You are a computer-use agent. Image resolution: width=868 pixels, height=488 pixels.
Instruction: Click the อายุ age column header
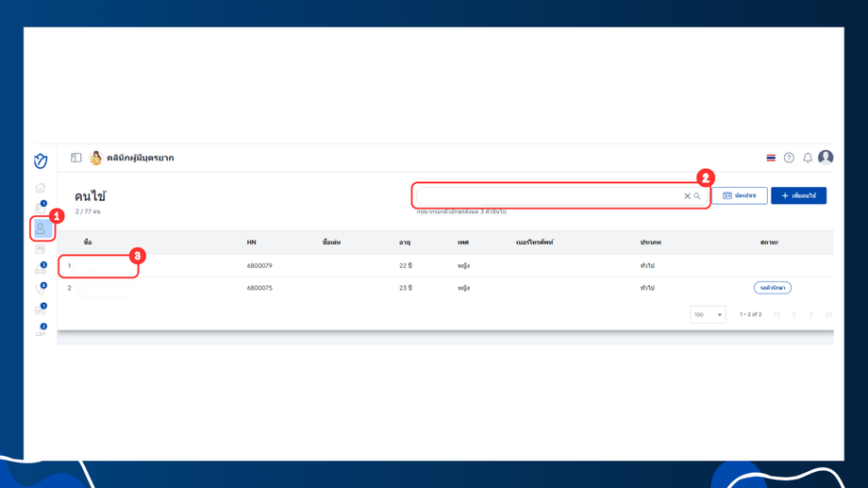[405, 243]
